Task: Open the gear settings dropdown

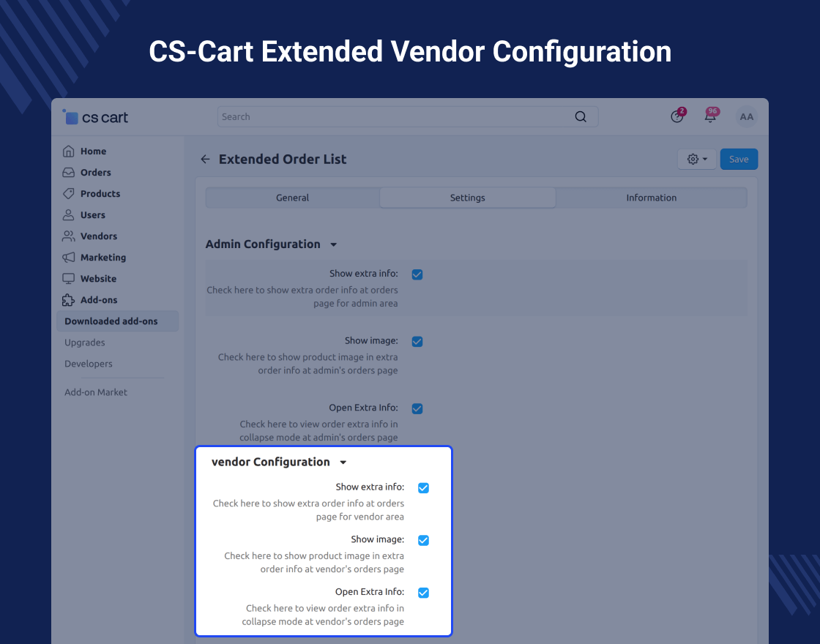Action: pos(697,159)
